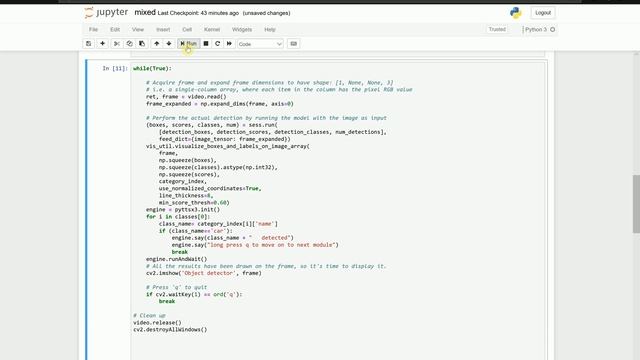Click the Python 3 kernel name

tap(536, 29)
